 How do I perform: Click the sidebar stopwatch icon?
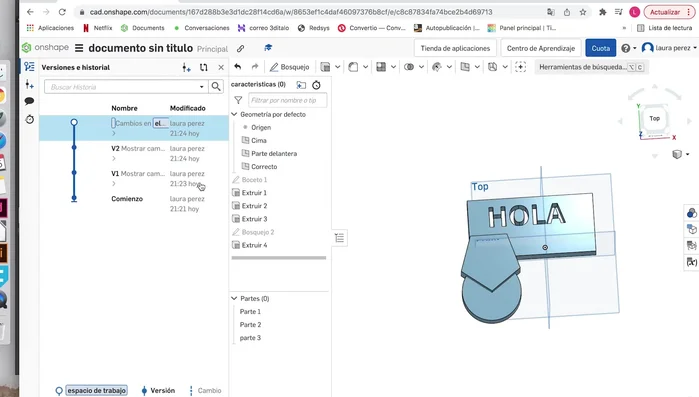[x=29, y=119]
